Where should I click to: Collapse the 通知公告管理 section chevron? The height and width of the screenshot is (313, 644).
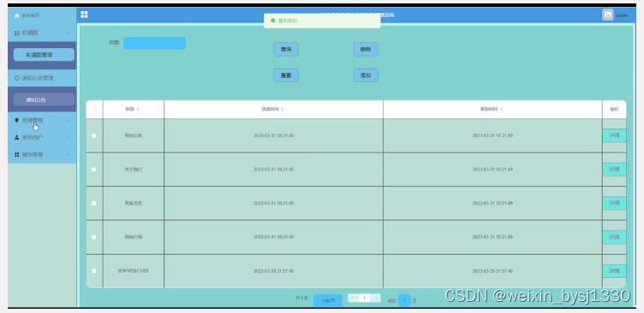(x=69, y=78)
